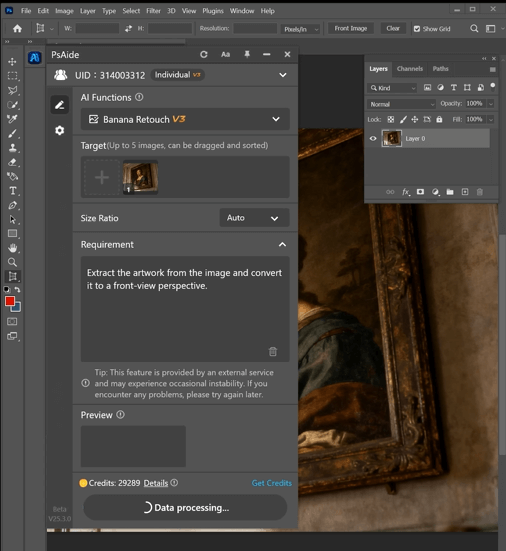The image size is (506, 551).
Task: Swap foreground and background colors
Action: click(x=17, y=290)
